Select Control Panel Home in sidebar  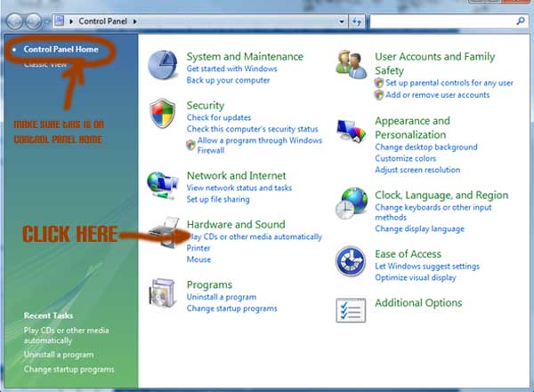(x=61, y=49)
